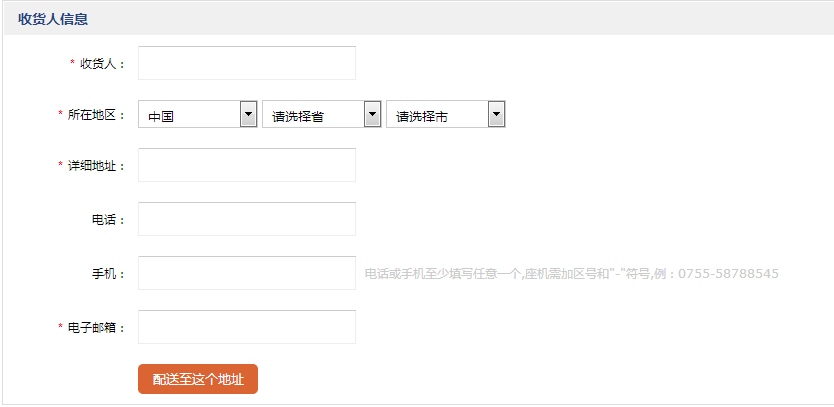Focus the 详细地址 address text box
The image size is (834, 407).
pyautogui.click(x=246, y=165)
